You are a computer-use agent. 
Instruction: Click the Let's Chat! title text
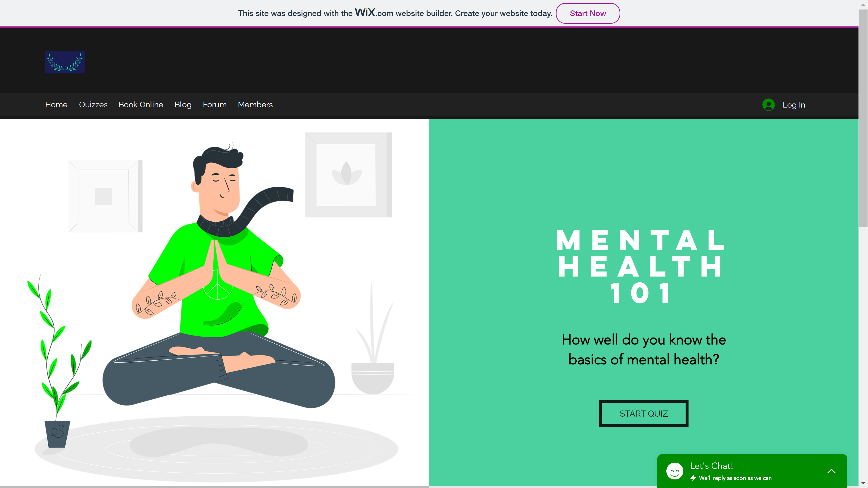pos(711,466)
